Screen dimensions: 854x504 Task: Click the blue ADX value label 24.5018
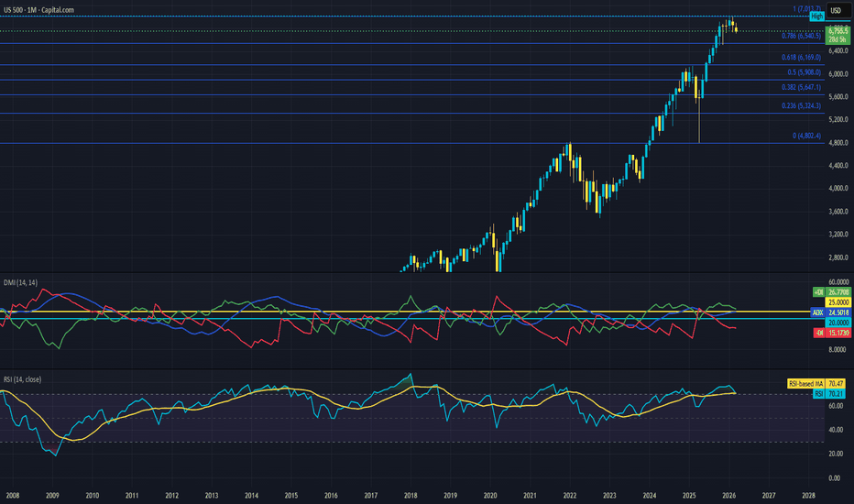(838, 312)
